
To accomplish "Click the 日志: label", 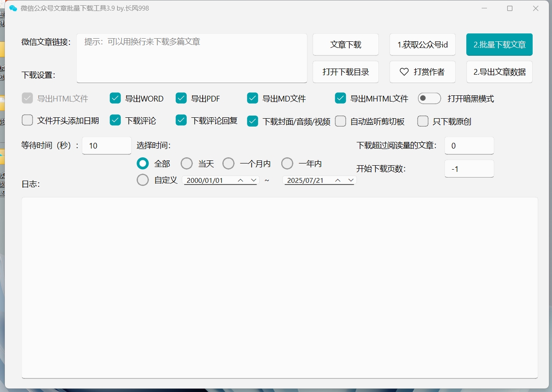I will click(31, 184).
